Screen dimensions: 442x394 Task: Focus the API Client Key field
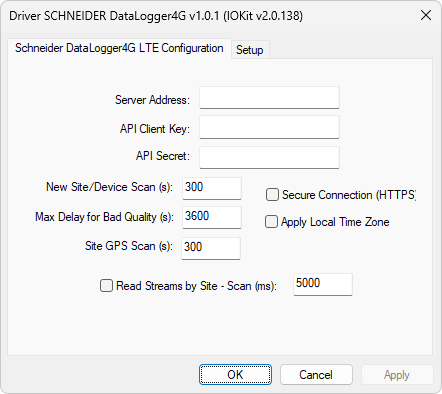tap(269, 127)
